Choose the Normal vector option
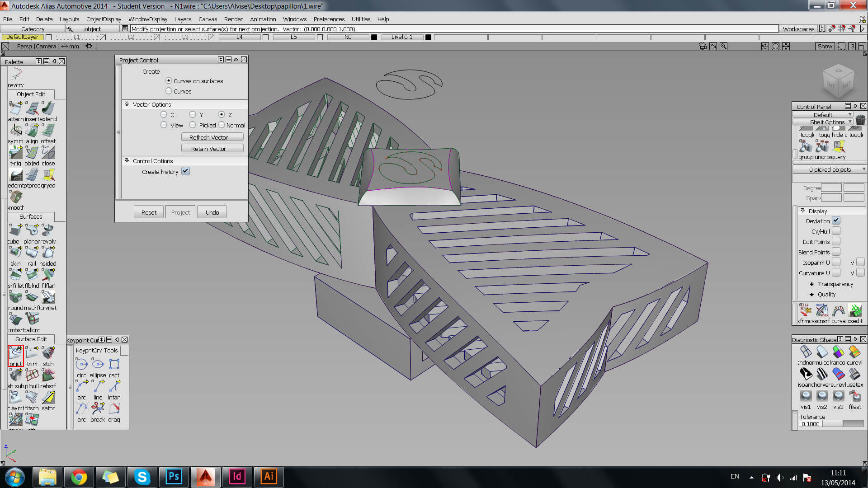868x488 pixels. pyautogui.click(x=222, y=125)
